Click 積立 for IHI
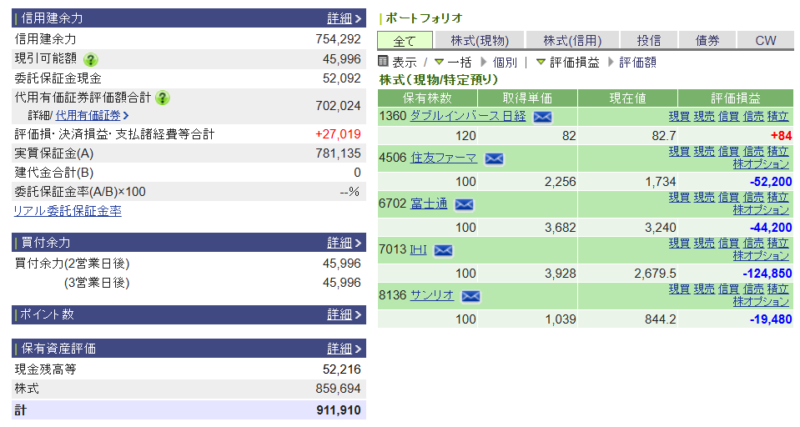The width and height of the screenshot is (800, 427). tap(778, 243)
